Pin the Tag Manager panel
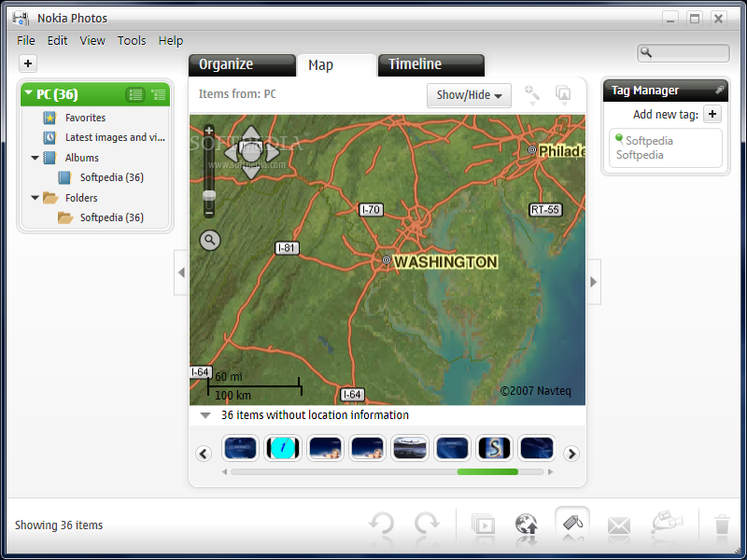Viewport: 747px width, 560px height. tap(719, 90)
